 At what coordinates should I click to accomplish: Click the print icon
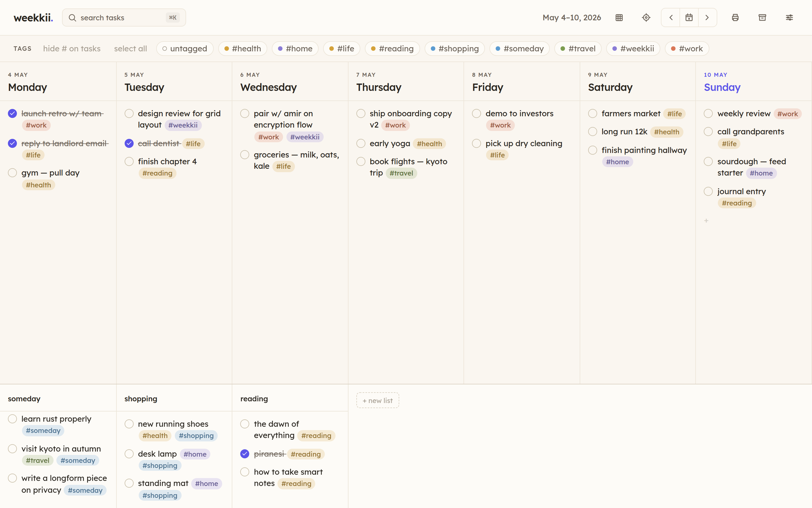[735, 17]
